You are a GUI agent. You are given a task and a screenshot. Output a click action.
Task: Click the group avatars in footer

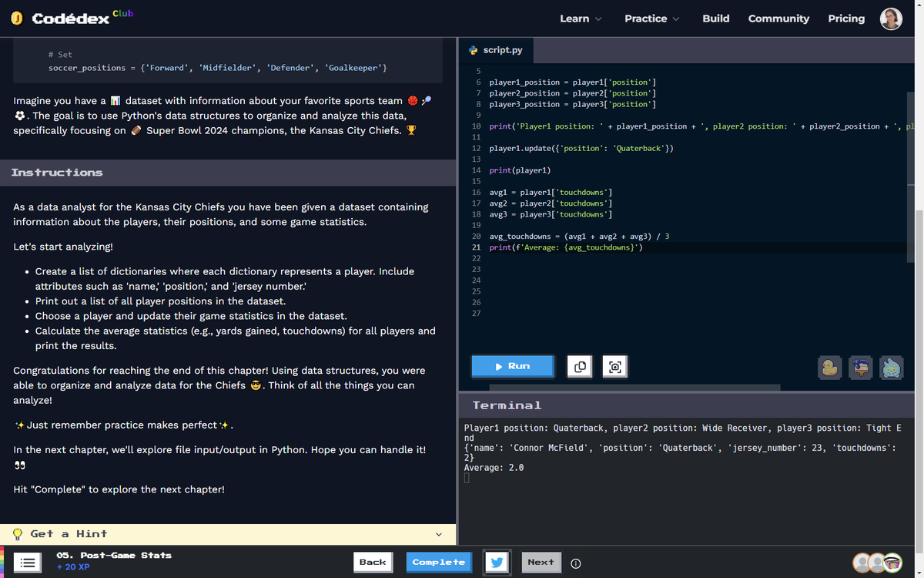[x=878, y=563]
